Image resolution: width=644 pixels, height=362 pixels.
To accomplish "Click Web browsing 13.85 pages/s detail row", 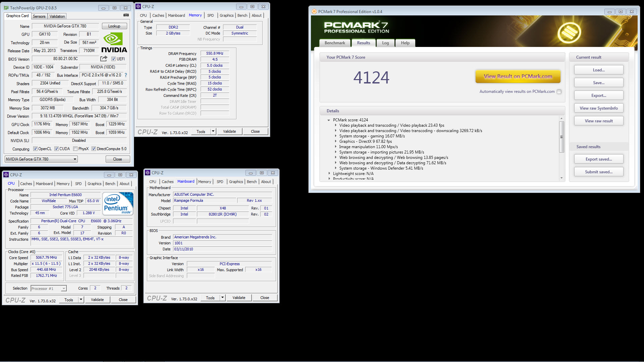I will (x=393, y=158).
